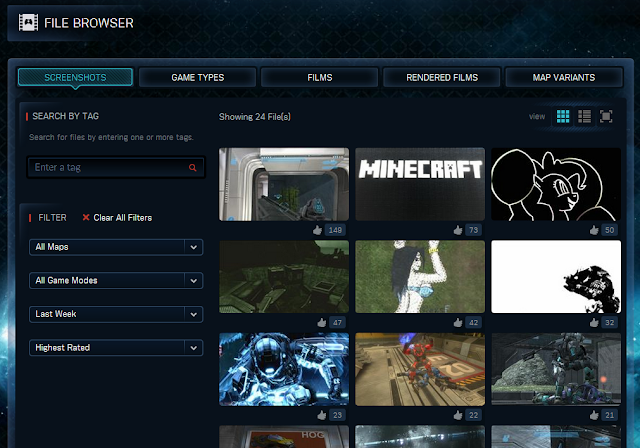Switch to the Films tab

[x=319, y=77]
